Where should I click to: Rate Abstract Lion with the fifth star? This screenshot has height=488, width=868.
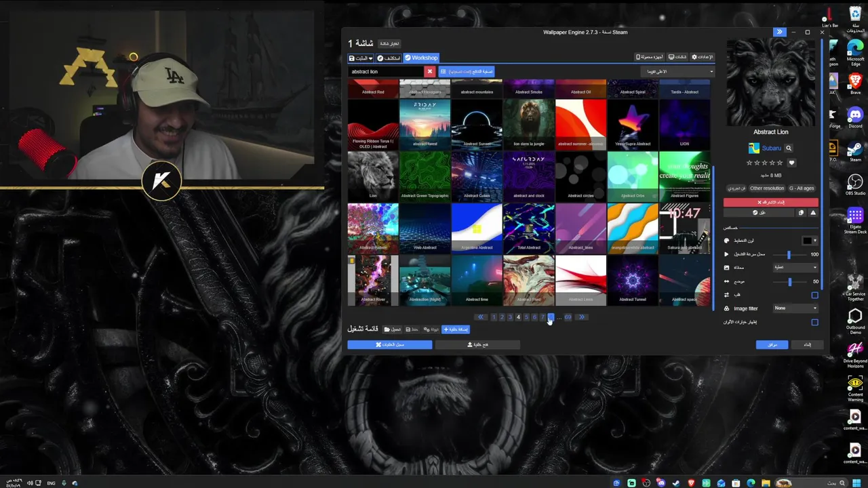(x=781, y=163)
